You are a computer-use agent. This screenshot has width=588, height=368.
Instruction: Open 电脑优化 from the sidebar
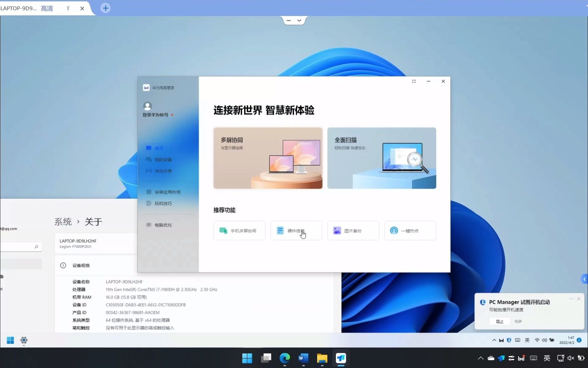pyautogui.click(x=163, y=225)
